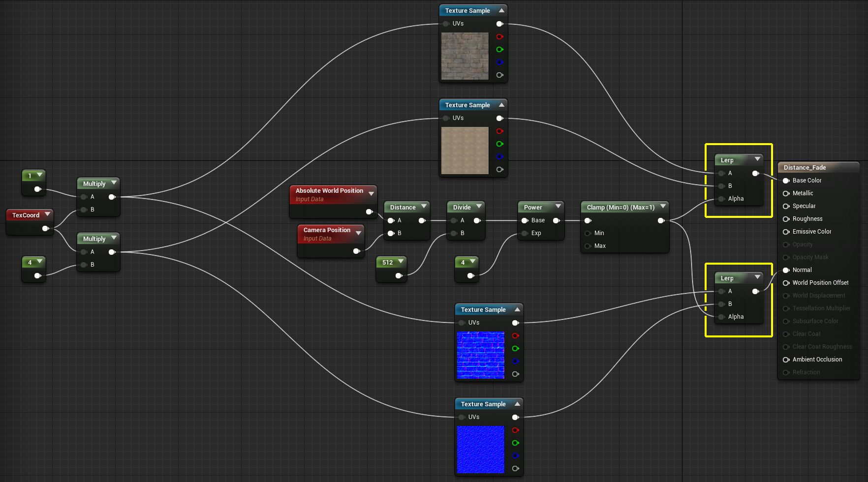Screen dimensions: 868x482
Task: Open the dropdown on the 512 constant node
Action: point(401,262)
